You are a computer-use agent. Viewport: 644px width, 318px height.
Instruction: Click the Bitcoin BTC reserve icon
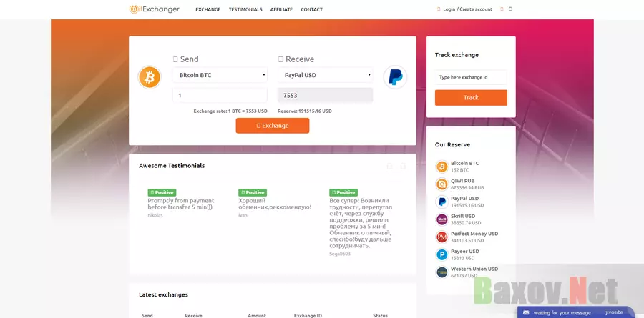tap(442, 167)
